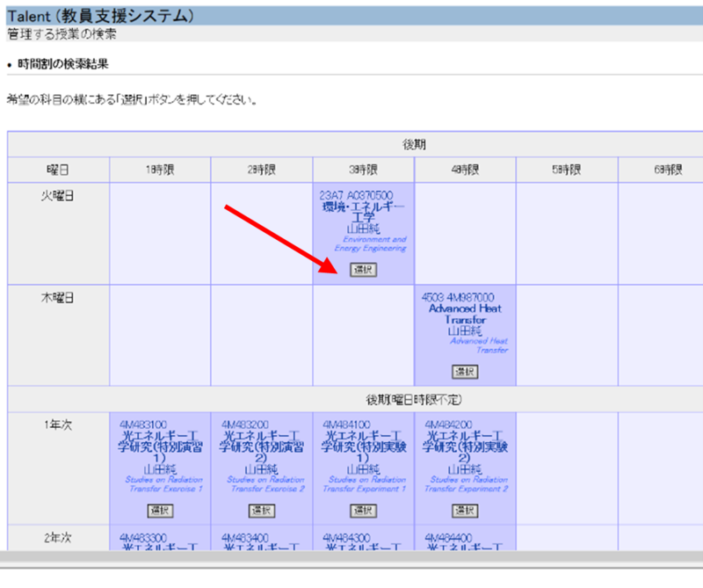Click the empty 火曜日 1時限 cell

pyautogui.click(x=160, y=233)
